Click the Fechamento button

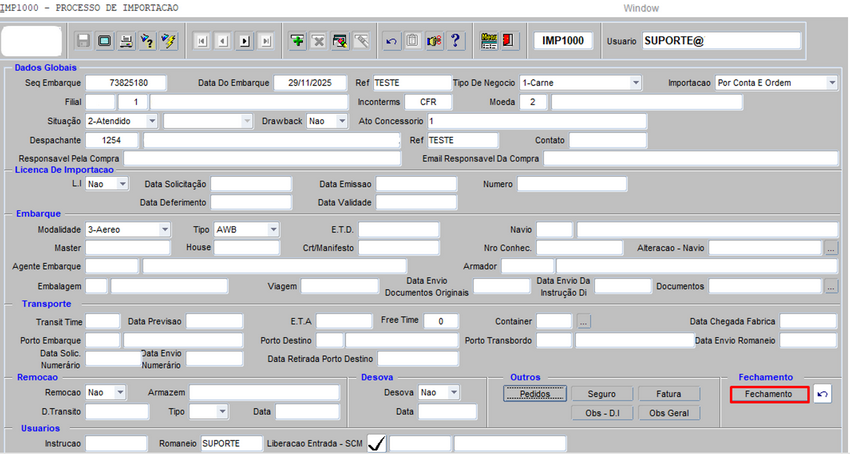[x=768, y=394]
